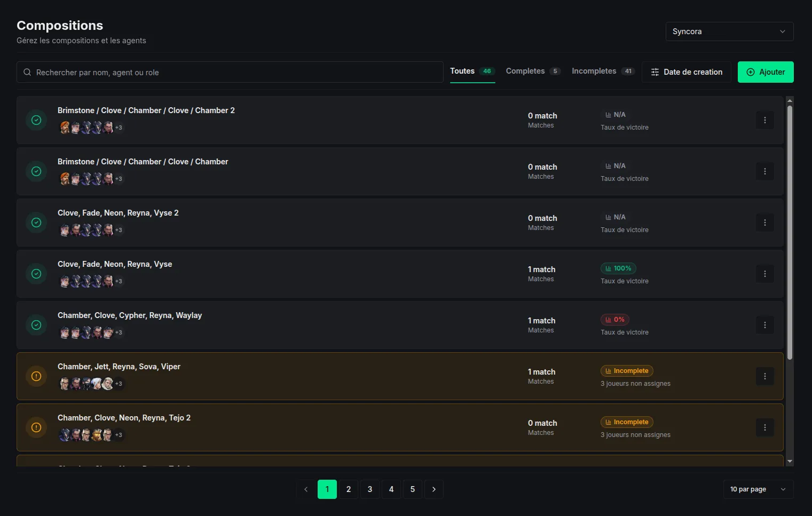Switch to the Toutes tab
This screenshot has width=812, height=516.
(472, 72)
